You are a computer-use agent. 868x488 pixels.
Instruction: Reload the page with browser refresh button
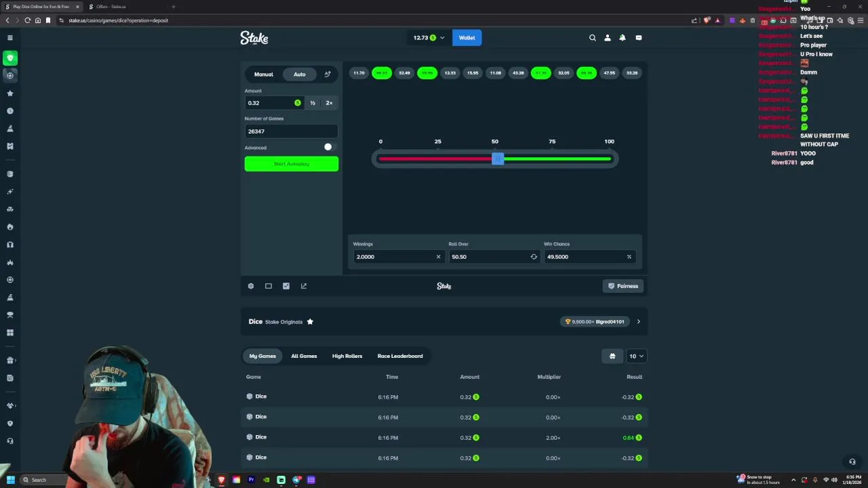pos(27,20)
